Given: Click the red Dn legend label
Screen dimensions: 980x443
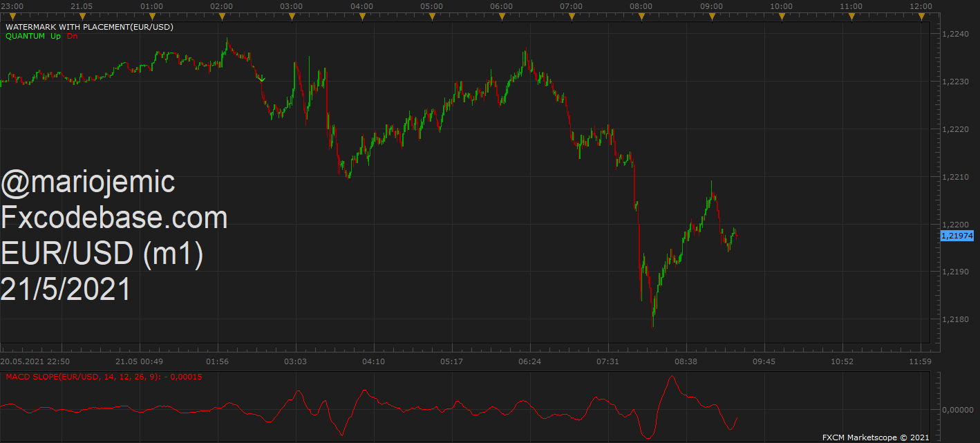Looking at the screenshot, I should (72, 36).
